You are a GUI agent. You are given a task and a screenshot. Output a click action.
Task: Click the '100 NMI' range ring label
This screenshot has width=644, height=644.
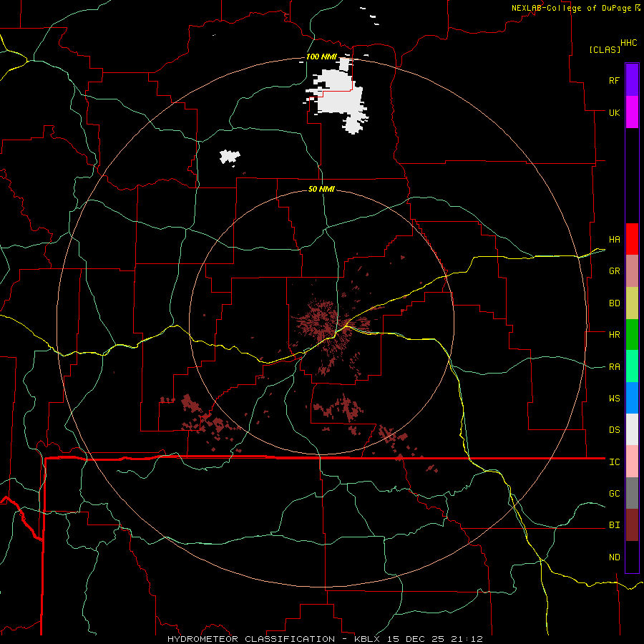pyautogui.click(x=321, y=57)
